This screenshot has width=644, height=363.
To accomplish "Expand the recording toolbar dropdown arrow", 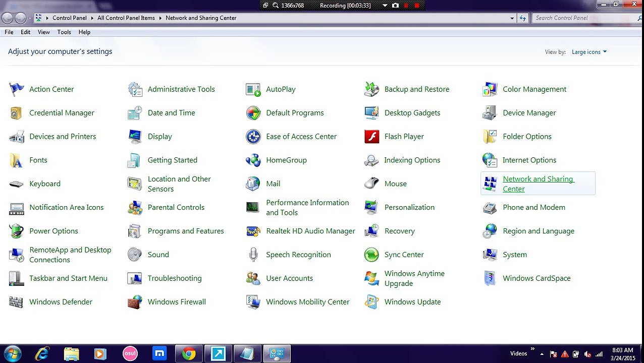I will (x=385, y=6).
